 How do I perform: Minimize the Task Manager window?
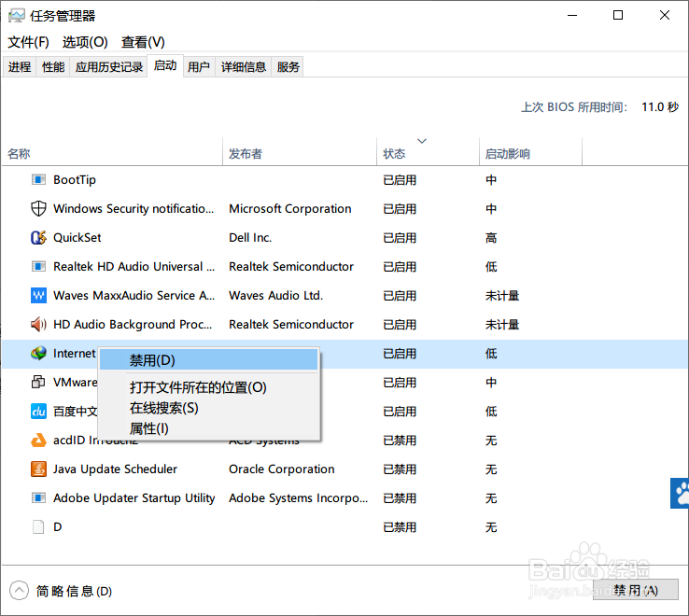tap(572, 15)
